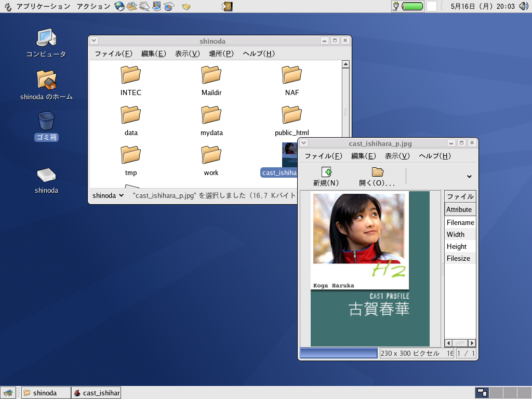The image size is (532, 399).
Task: Select the mydata folder
Action: click(x=211, y=121)
